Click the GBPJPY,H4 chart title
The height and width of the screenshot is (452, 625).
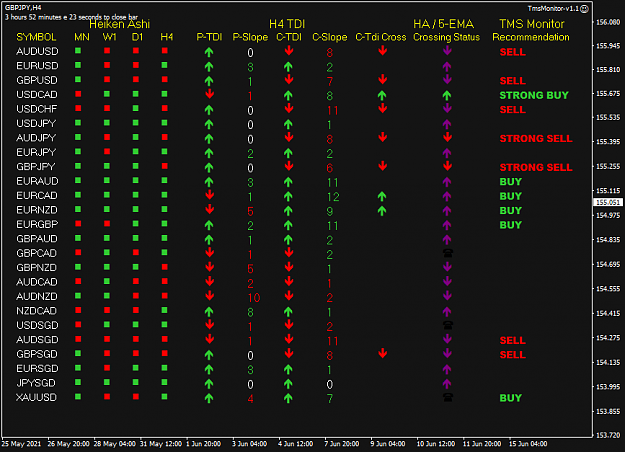[x=23, y=8]
